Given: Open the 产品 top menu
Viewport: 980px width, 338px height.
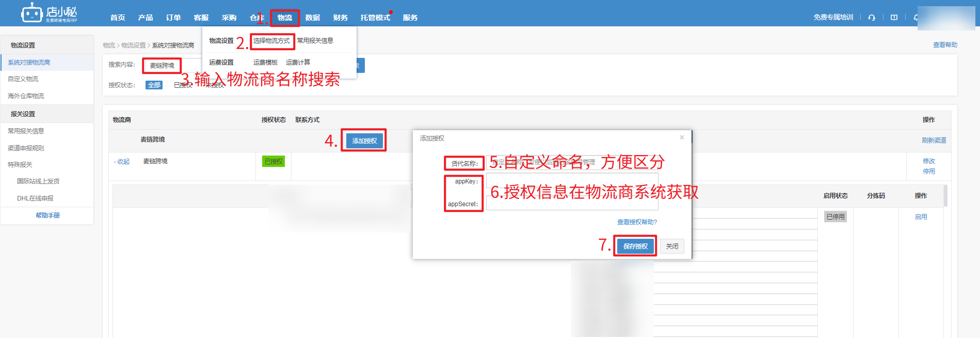Looking at the screenshot, I should 146,18.
